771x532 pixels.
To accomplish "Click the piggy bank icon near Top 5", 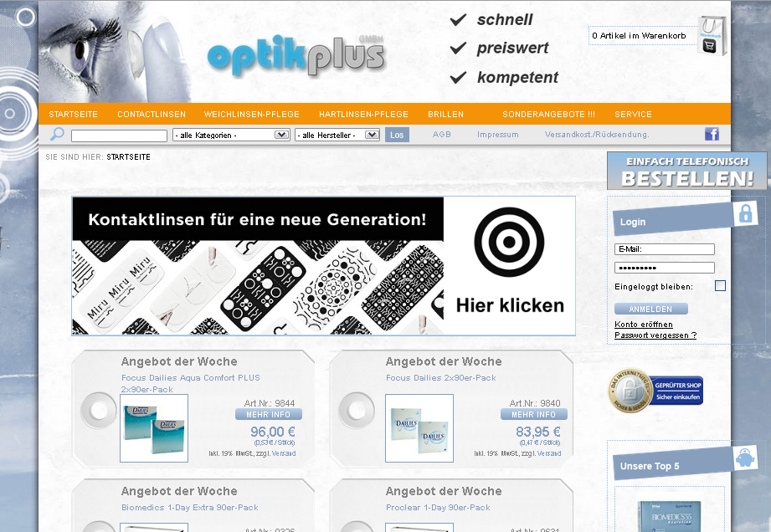I will click(x=745, y=458).
